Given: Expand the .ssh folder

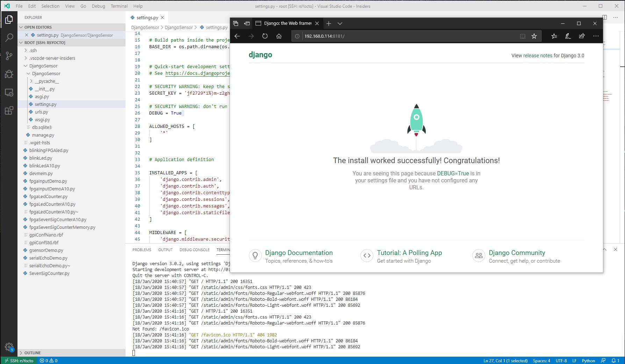Looking at the screenshot, I should point(33,50).
